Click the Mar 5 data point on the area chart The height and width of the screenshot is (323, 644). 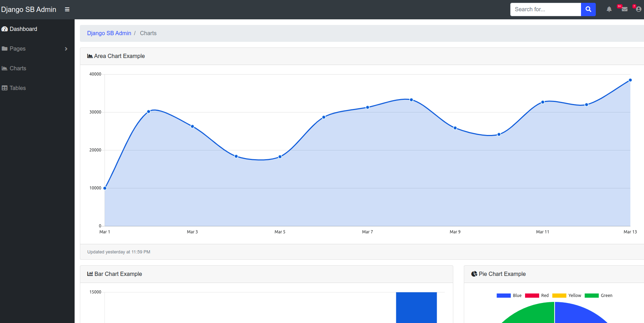[280, 157]
